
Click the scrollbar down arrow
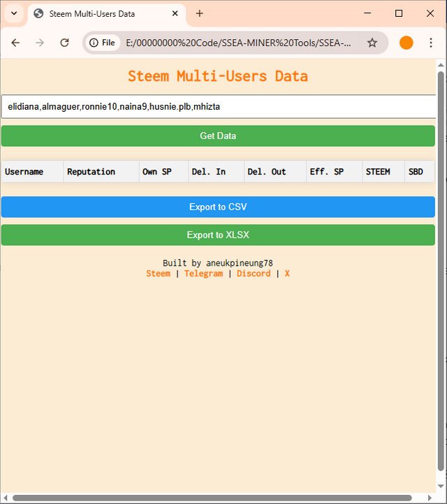(x=441, y=486)
